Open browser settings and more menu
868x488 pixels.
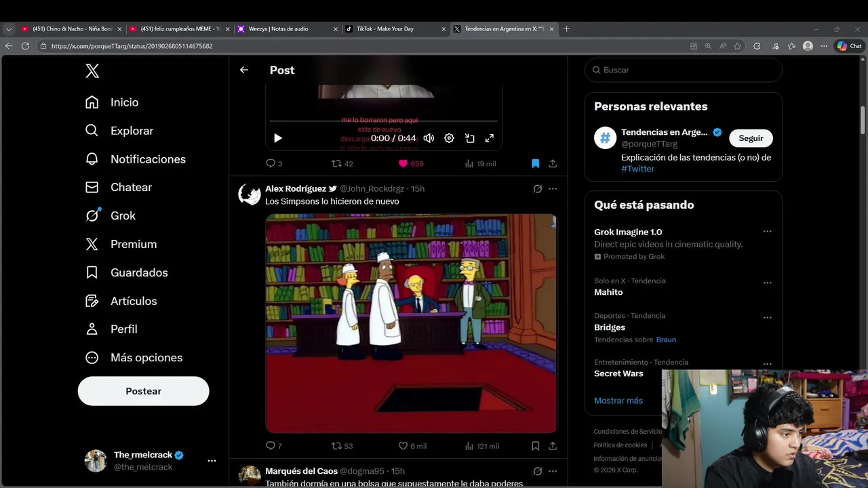(824, 46)
